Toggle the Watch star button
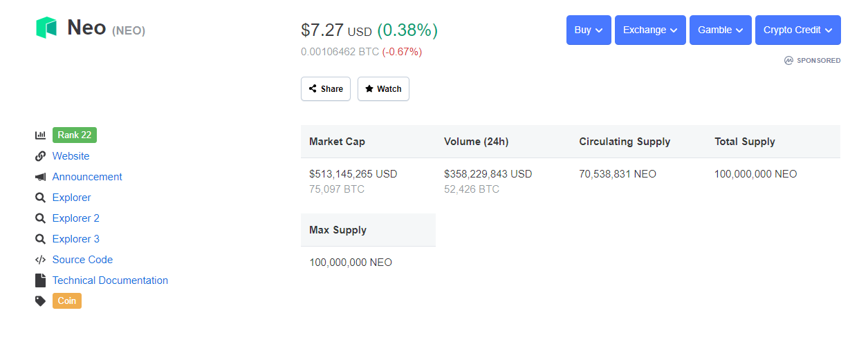The image size is (868, 344). [383, 89]
